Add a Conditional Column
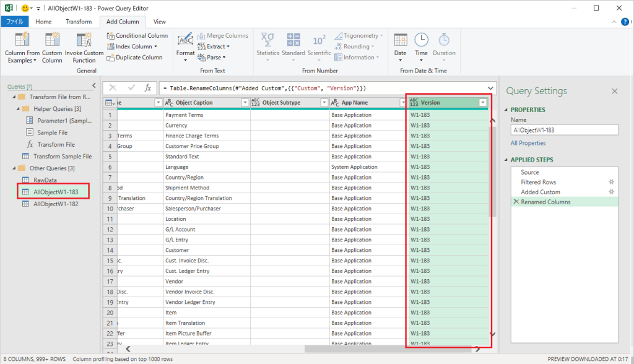 point(137,35)
